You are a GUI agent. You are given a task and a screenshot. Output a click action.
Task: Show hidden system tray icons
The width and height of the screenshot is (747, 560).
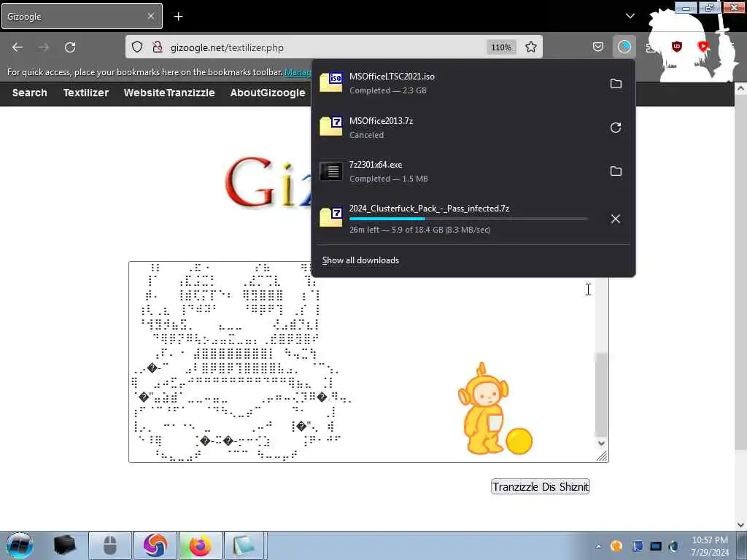coord(598,546)
